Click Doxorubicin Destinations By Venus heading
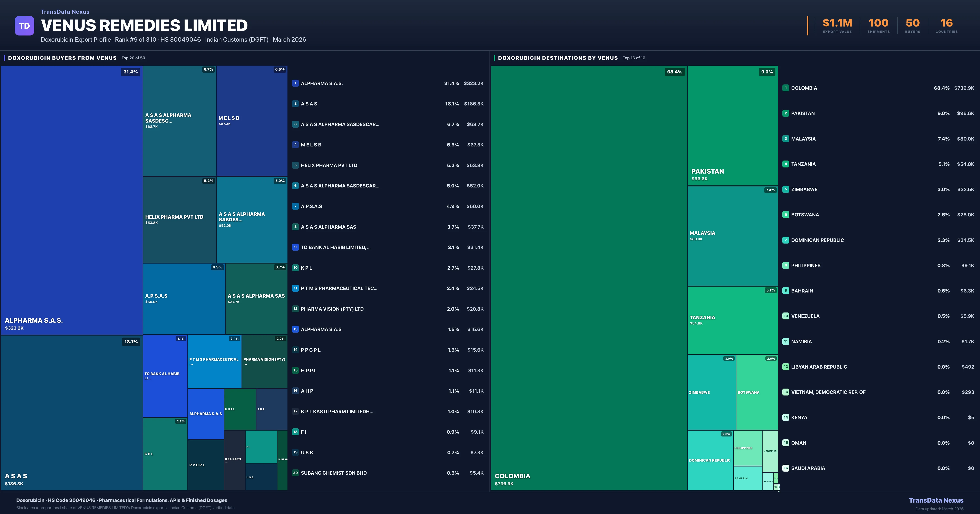The width and height of the screenshot is (980, 514). pos(558,58)
